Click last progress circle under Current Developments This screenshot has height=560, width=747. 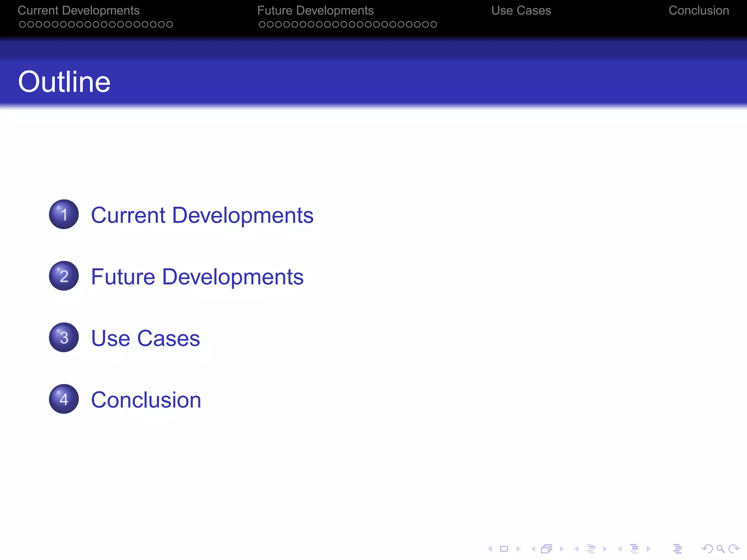pyautogui.click(x=169, y=24)
